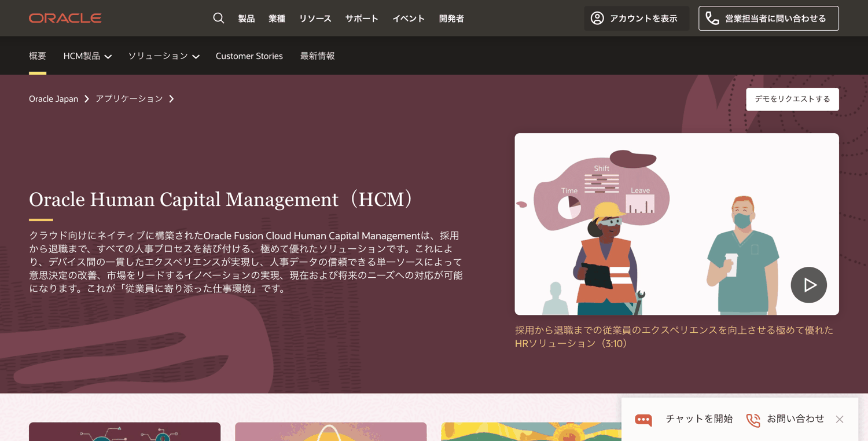The image size is (868, 441).
Task: Click お問い合わせ link in popup
Action: tap(795, 419)
